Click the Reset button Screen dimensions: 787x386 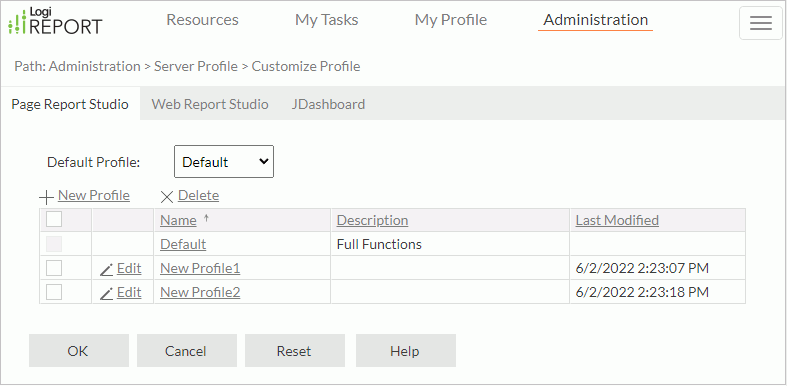point(295,351)
